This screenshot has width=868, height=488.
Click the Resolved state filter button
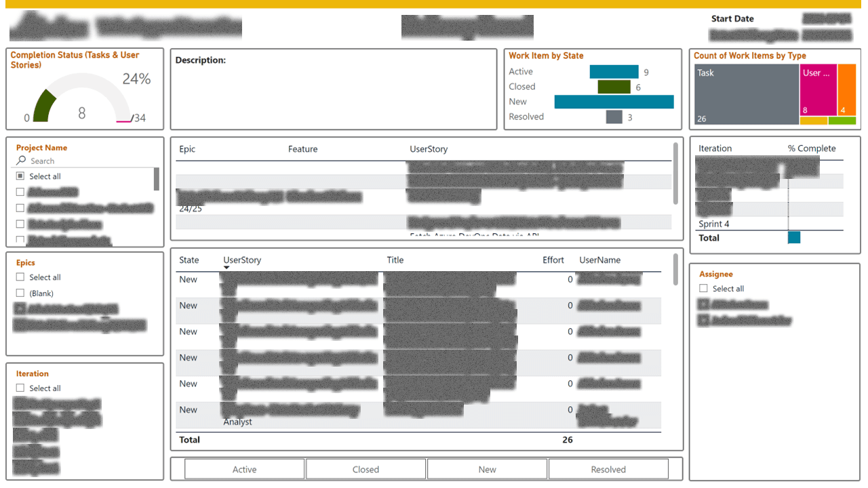pyautogui.click(x=608, y=468)
